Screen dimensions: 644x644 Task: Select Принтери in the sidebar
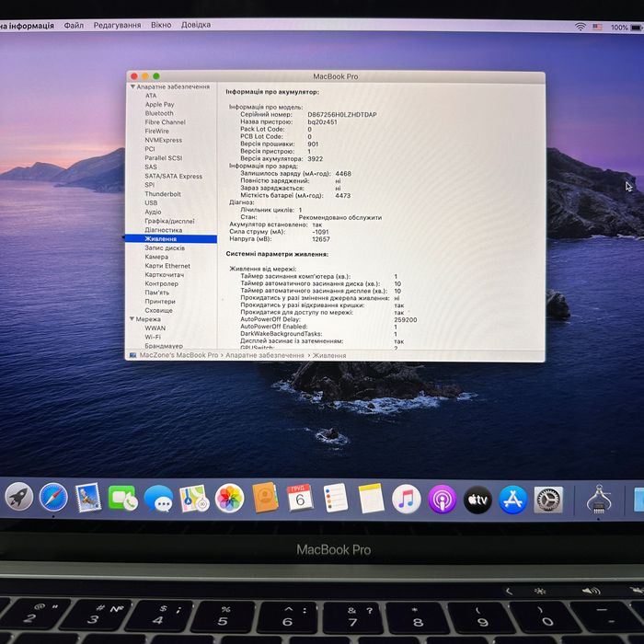click(160, 302)
